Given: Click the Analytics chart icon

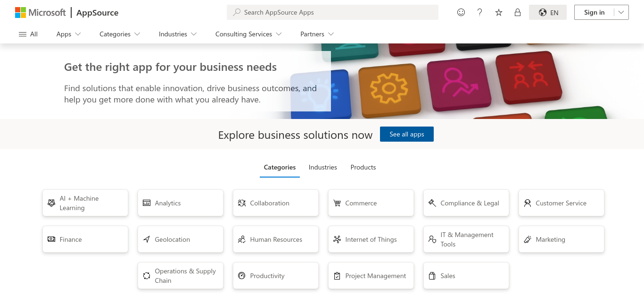Looking at the screenshot, I should pos(147,203).
